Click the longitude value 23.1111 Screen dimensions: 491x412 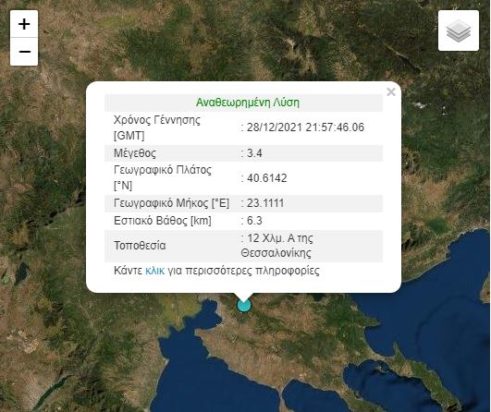click(265, 203)
